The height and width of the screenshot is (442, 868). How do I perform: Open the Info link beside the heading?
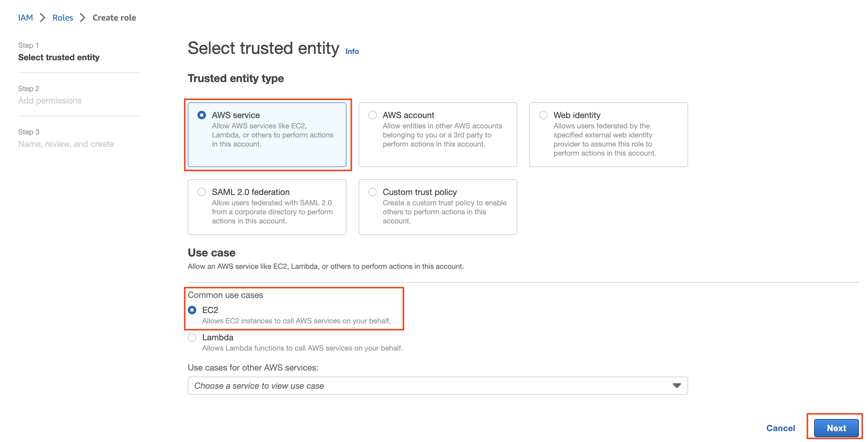[x=352, y=51]
